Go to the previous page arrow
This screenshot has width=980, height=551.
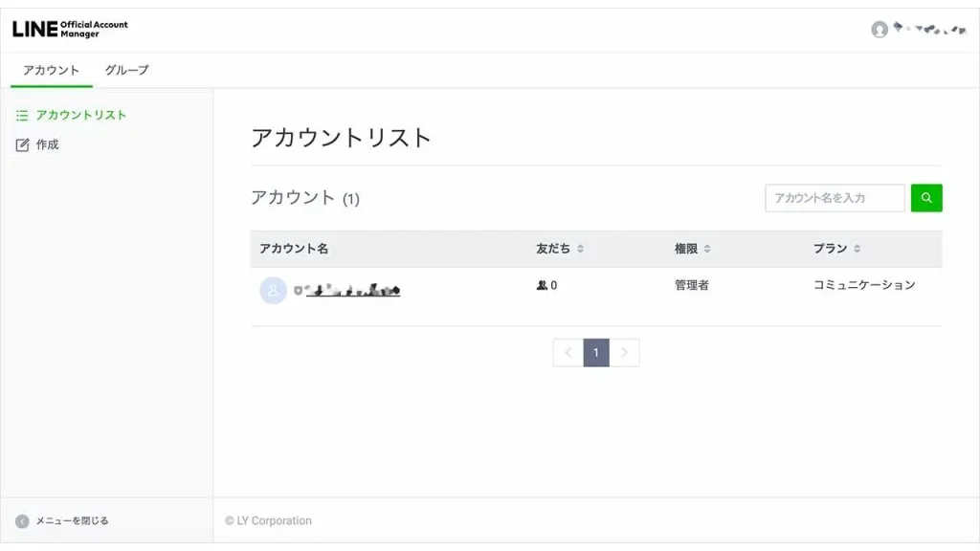[x=568, y=353]
